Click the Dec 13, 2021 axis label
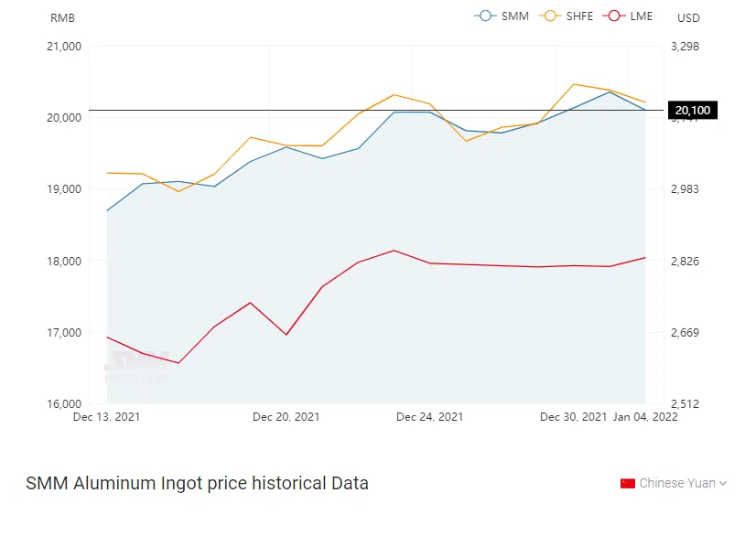The image size is (756, 536). tap(106, 417)
